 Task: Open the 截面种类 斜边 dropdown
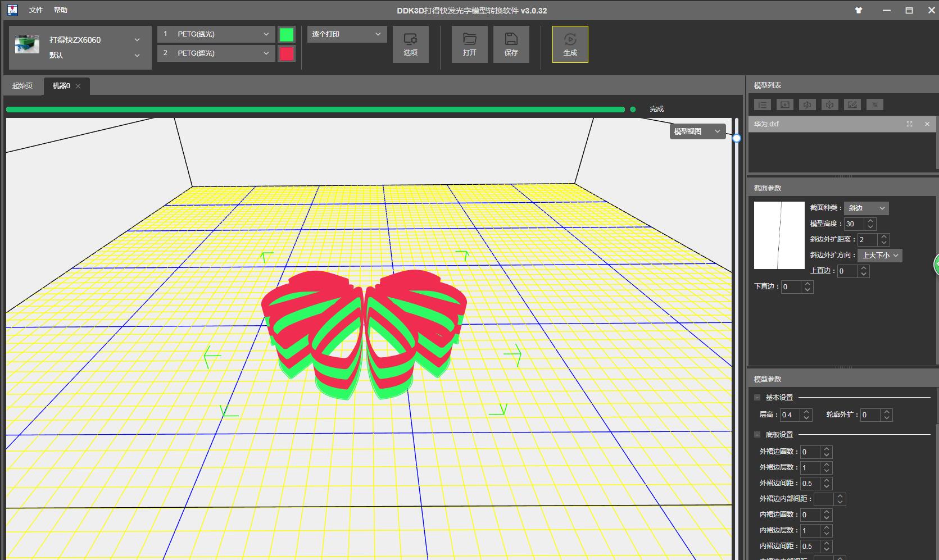[x=866, y=208]
